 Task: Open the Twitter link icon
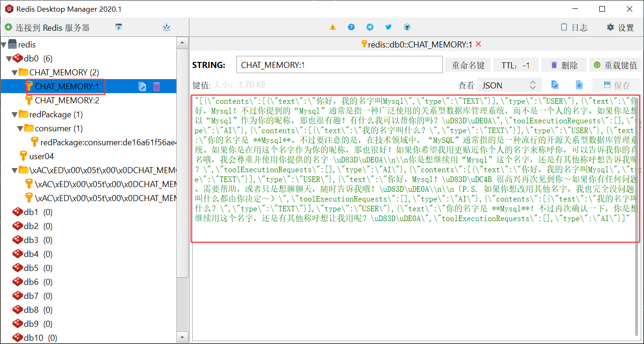[x=389, y=27]
